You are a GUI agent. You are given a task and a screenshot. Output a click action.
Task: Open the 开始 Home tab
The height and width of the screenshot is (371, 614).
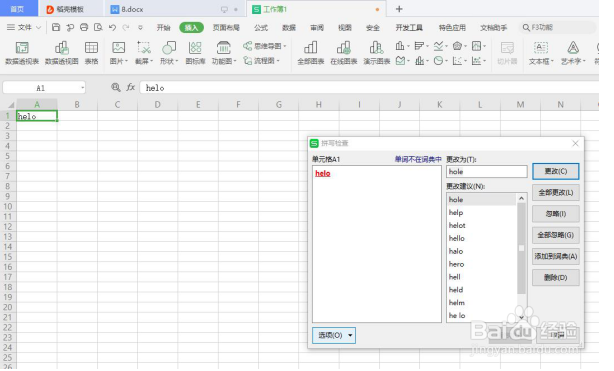pos(163,27)
